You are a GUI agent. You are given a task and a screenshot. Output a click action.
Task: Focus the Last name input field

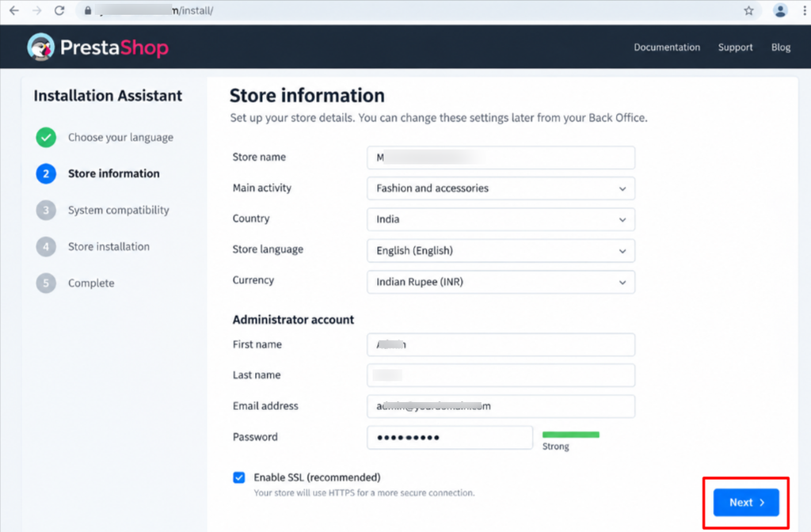click(501, 375)
